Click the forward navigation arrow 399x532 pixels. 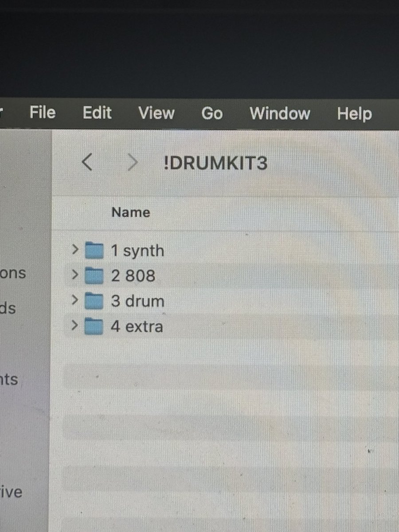pos(132,162)
